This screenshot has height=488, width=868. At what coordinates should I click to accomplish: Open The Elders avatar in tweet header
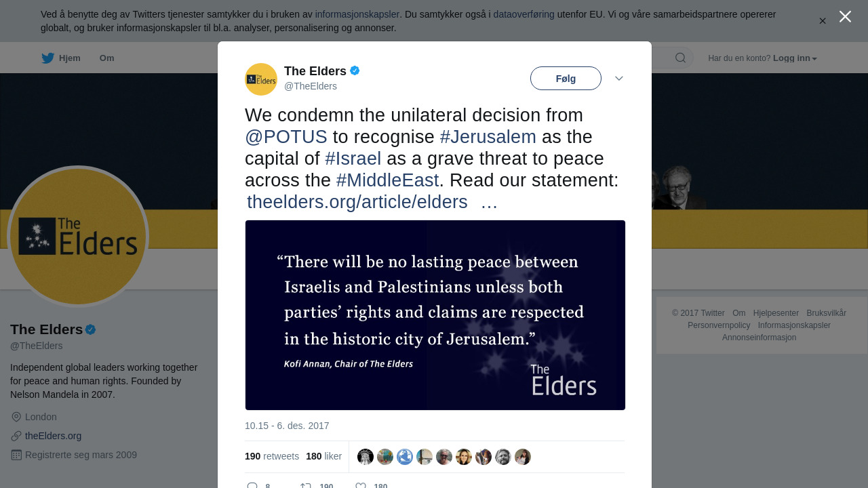(261, 79)
